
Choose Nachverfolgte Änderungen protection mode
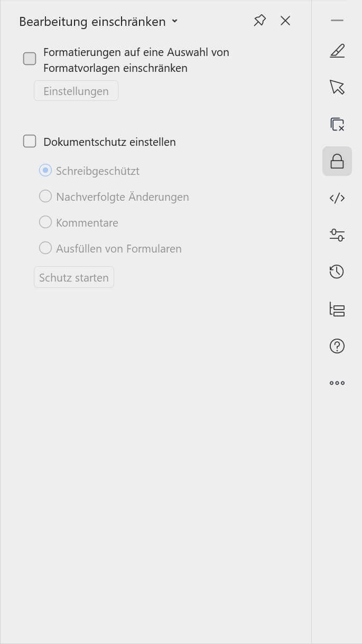[x=45, y=196]
